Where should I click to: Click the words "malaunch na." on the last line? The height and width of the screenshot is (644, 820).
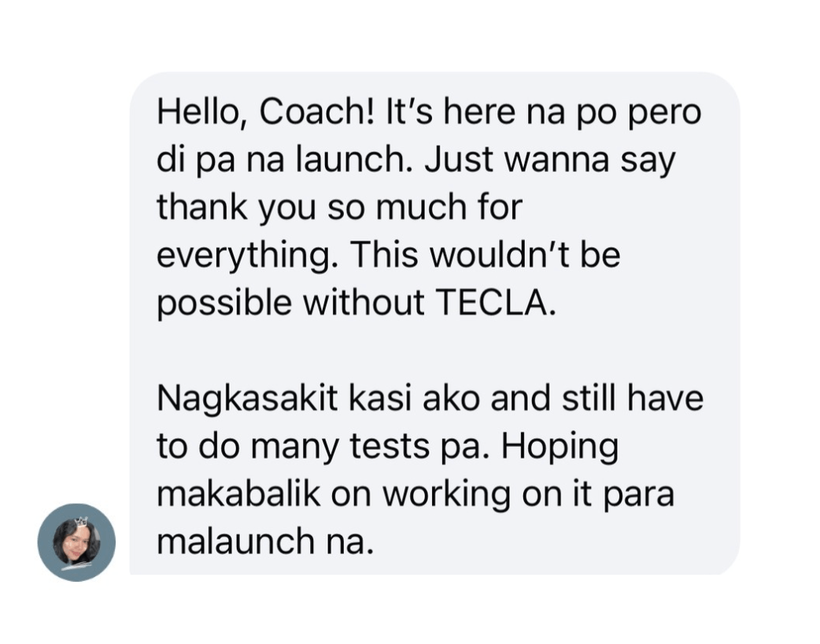pyautogui.click(x=264, y=542)
